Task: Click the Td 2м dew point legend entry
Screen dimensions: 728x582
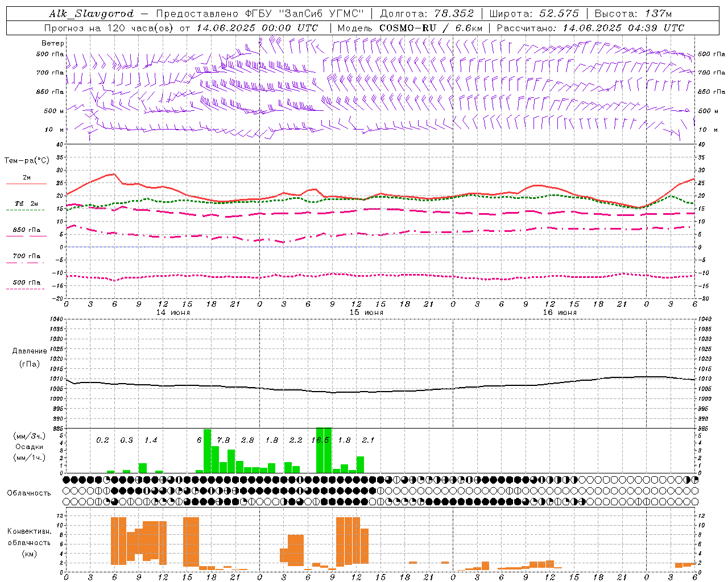Action: click(27, 203)
